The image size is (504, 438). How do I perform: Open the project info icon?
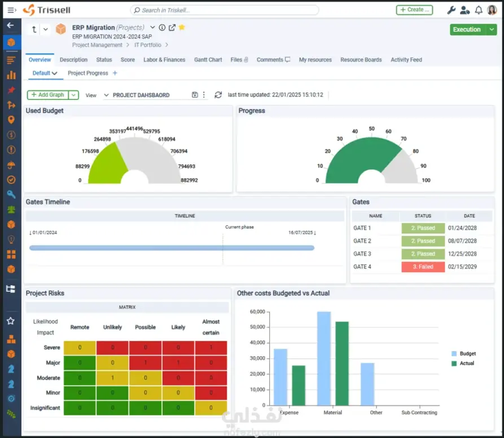click(x=163, y=28)
